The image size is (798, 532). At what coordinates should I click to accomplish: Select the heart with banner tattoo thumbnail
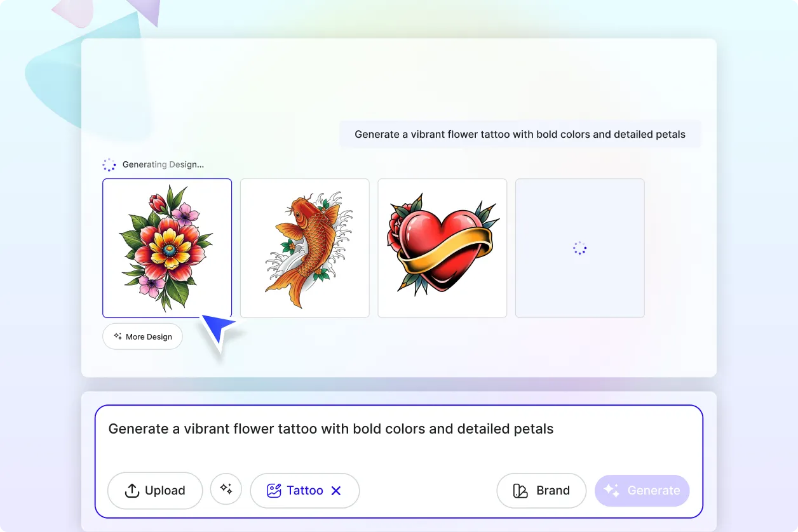click(442, 248)
